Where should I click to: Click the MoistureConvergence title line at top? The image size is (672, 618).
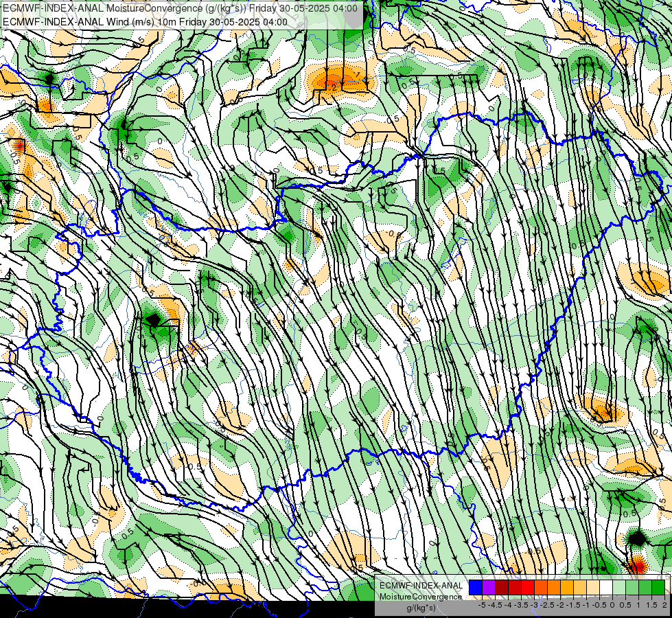(180, 8)
